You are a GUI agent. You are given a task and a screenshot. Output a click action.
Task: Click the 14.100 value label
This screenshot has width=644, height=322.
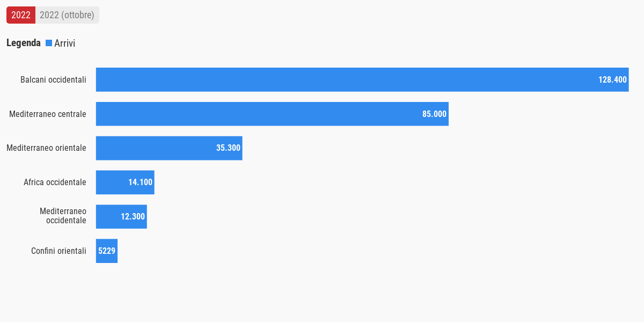coord(140,182)
